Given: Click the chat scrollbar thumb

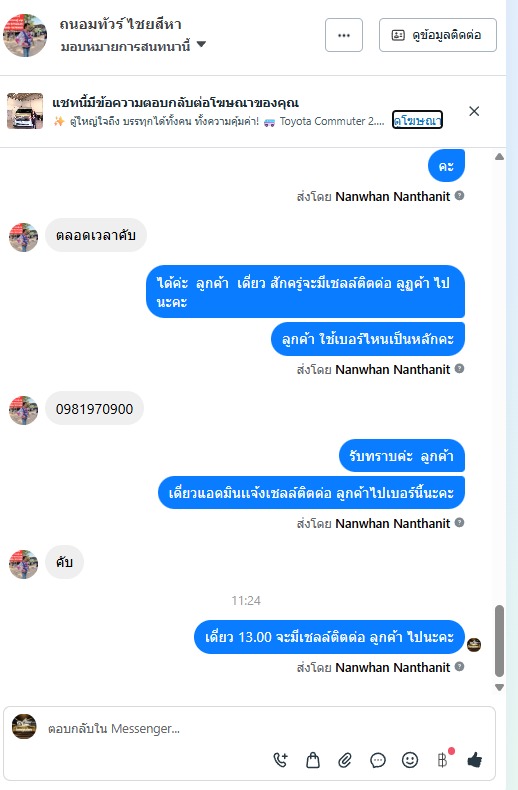Looking at the screenshot, I should pos(499,641).
